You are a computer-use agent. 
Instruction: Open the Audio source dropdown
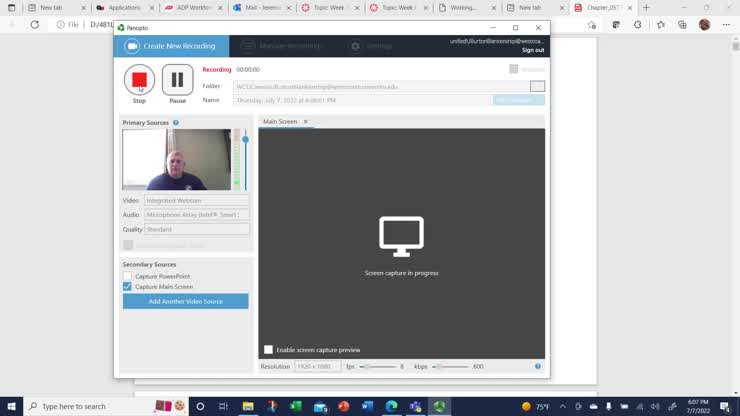coord(196,215)
